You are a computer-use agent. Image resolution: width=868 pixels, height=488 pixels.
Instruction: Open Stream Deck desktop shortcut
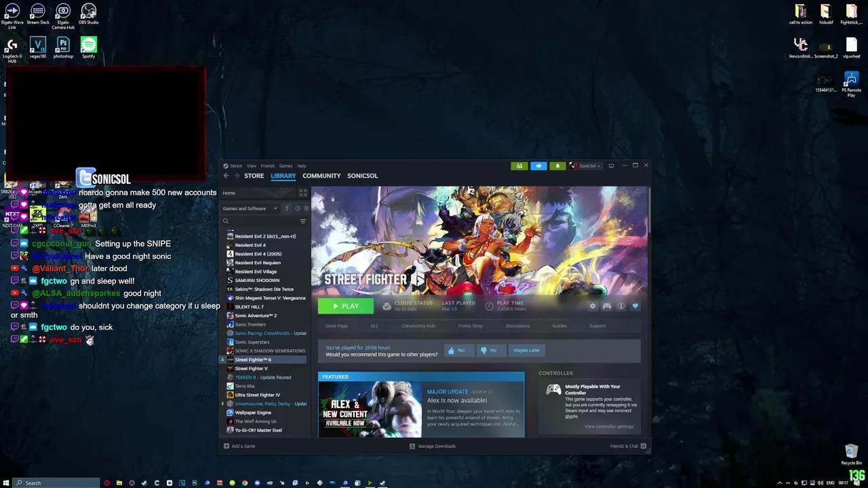pyautogui.click(x=37, y=14)
